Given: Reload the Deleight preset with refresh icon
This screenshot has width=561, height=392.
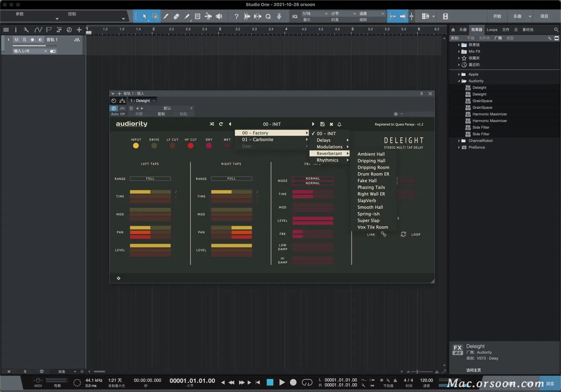Looking at the screenshot, I should coord(221,124).
